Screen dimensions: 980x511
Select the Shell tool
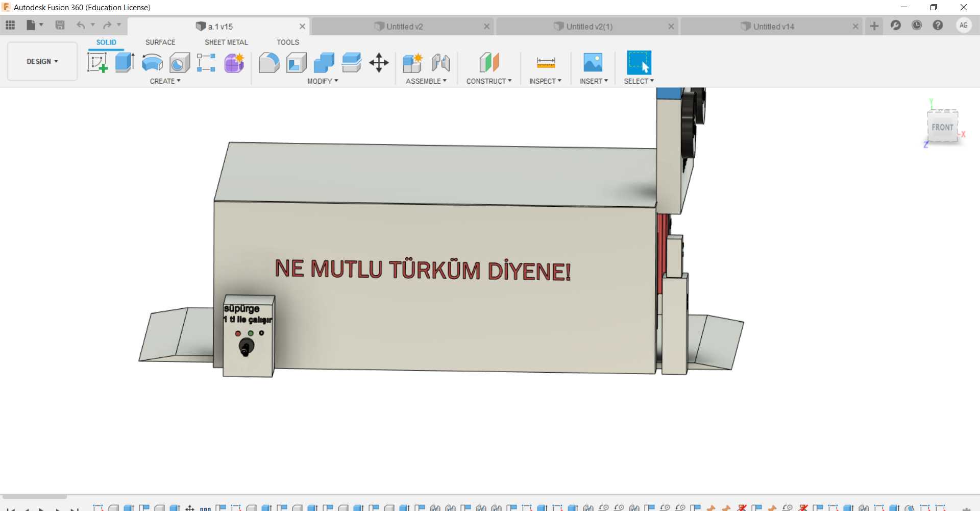click(297, 63)
